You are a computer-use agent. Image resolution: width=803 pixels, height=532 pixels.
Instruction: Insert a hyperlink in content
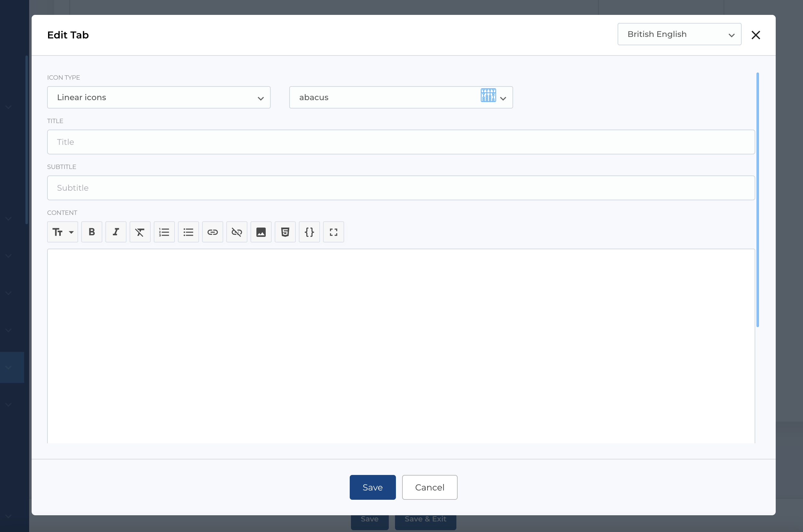click(212, 232)
